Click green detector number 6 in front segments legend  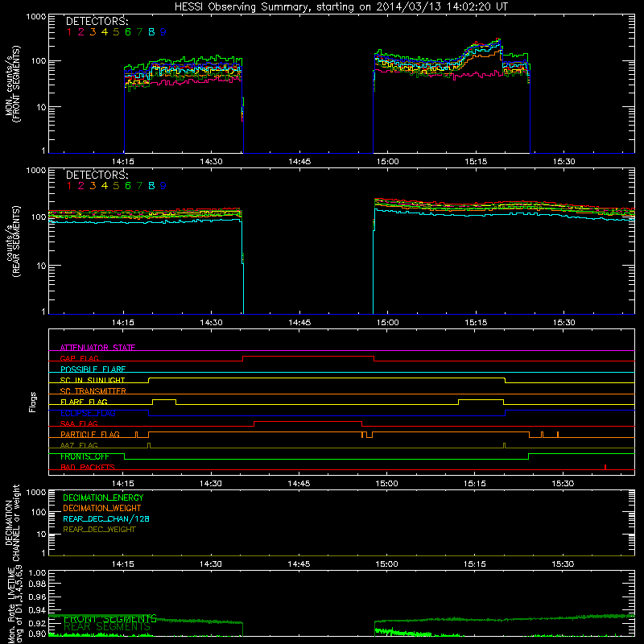click(128, 32)
